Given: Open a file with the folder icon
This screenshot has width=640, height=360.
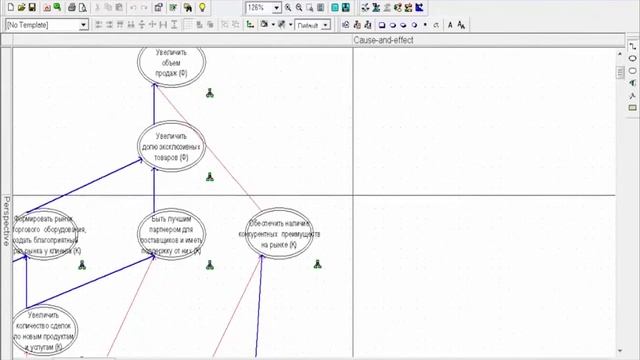Looking at the screenshot, I should [21, 7].
